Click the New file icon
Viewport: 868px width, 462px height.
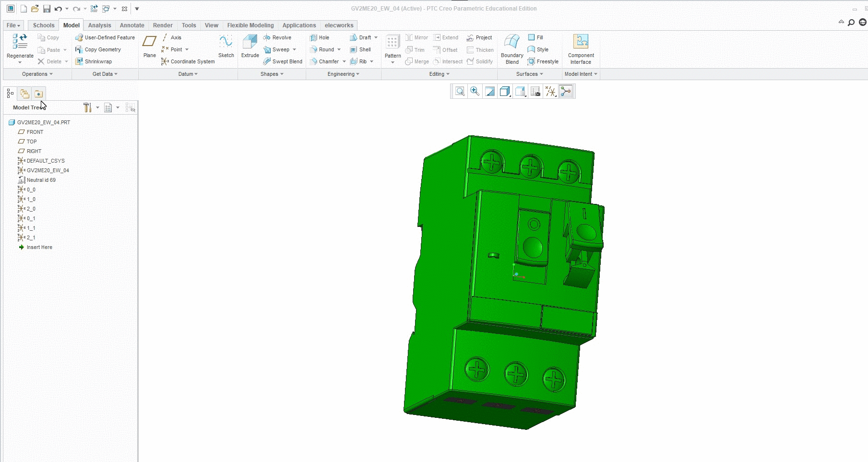point(24,9)
